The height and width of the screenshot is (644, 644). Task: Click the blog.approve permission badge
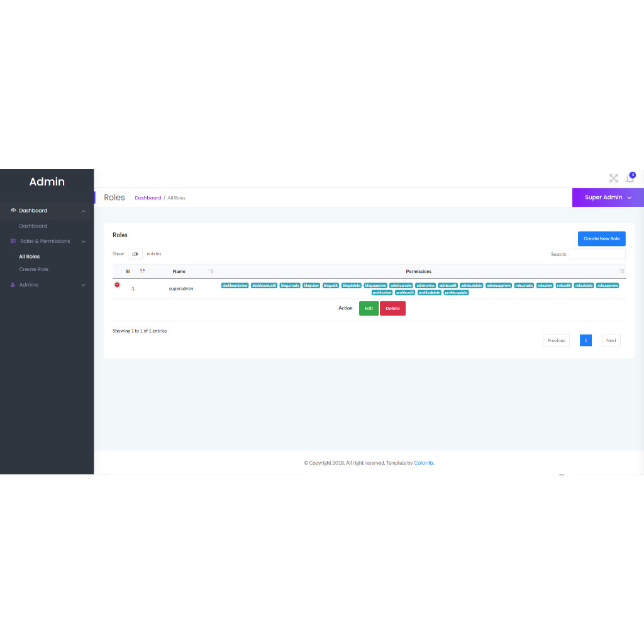(377, 285)
